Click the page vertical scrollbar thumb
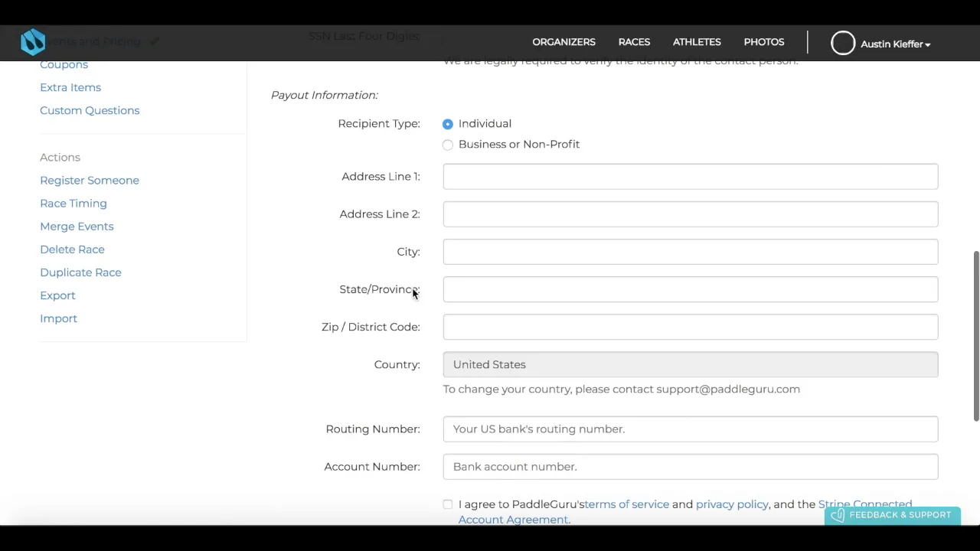980x551 pixels. pos(976,335)
